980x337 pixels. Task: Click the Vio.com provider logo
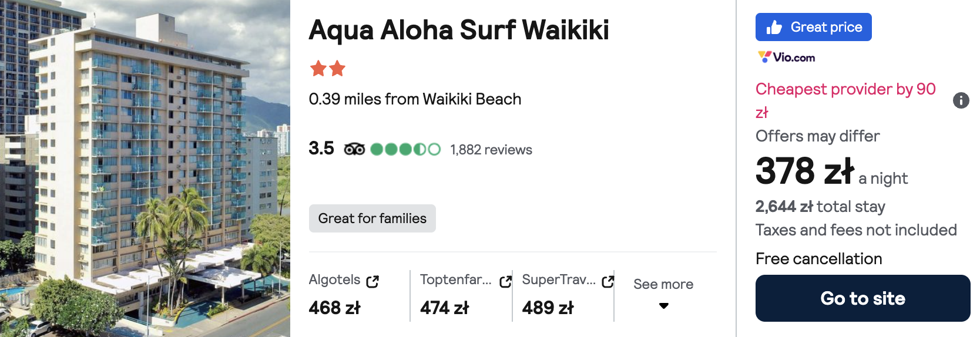pyautogui.click(x=786, y=57)
